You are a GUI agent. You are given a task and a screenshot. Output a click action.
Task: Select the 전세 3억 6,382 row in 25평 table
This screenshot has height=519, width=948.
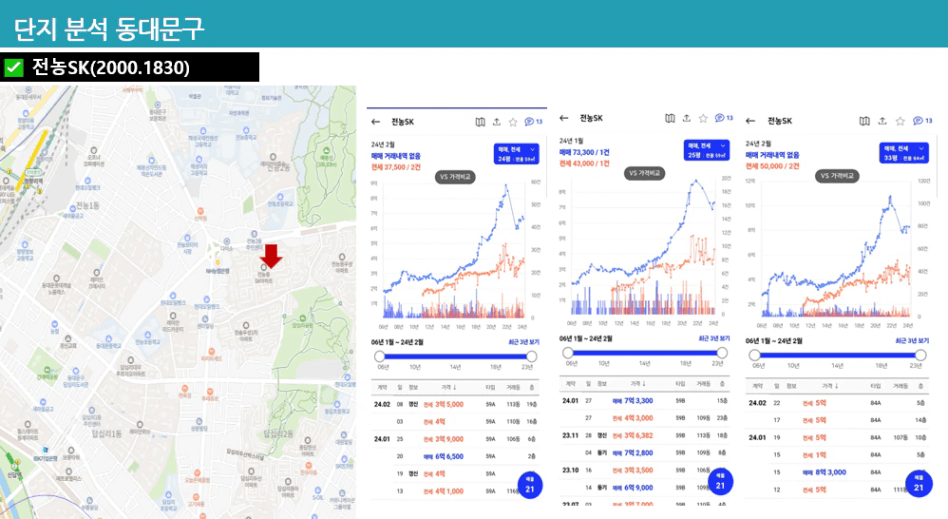pyautogui.click(x=644, y=436)
